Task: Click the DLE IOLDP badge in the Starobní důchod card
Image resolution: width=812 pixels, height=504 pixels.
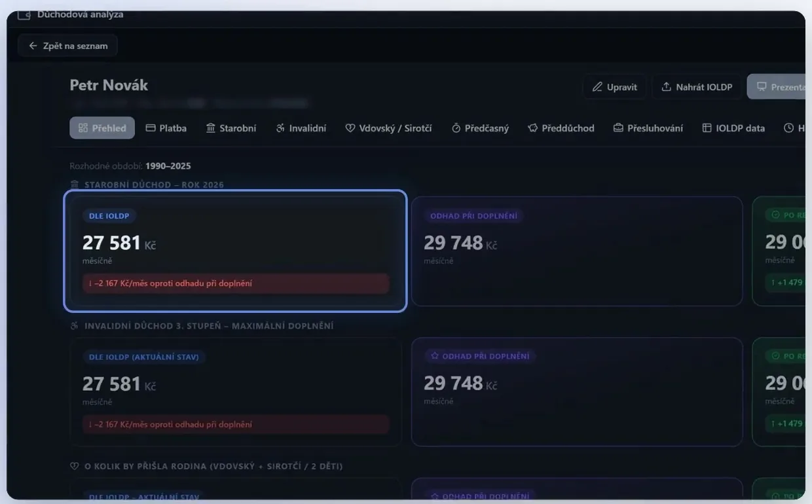Action: 109,216
